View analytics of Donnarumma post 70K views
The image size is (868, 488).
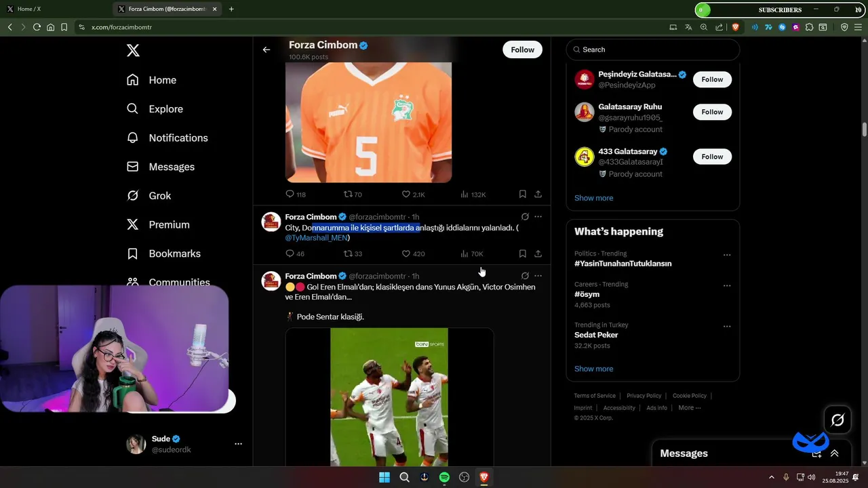pyautogui.click(x=471, y=254)
